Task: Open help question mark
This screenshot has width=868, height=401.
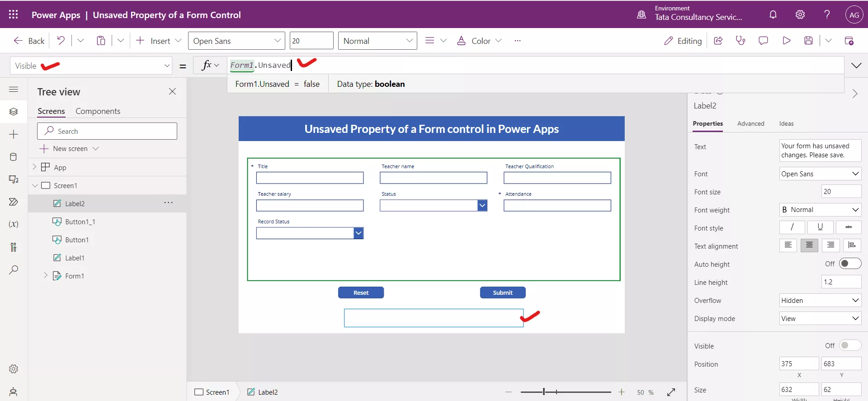Action: [x=827, y=14]
